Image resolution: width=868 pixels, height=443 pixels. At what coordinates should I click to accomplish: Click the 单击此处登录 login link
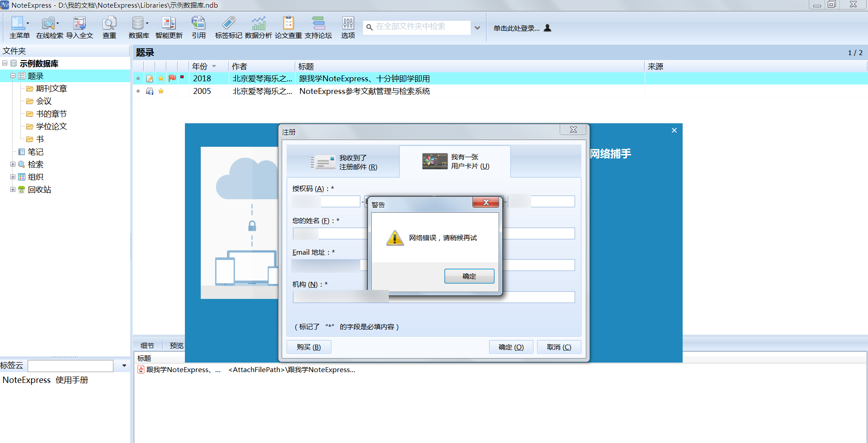[x=517, y=28]
